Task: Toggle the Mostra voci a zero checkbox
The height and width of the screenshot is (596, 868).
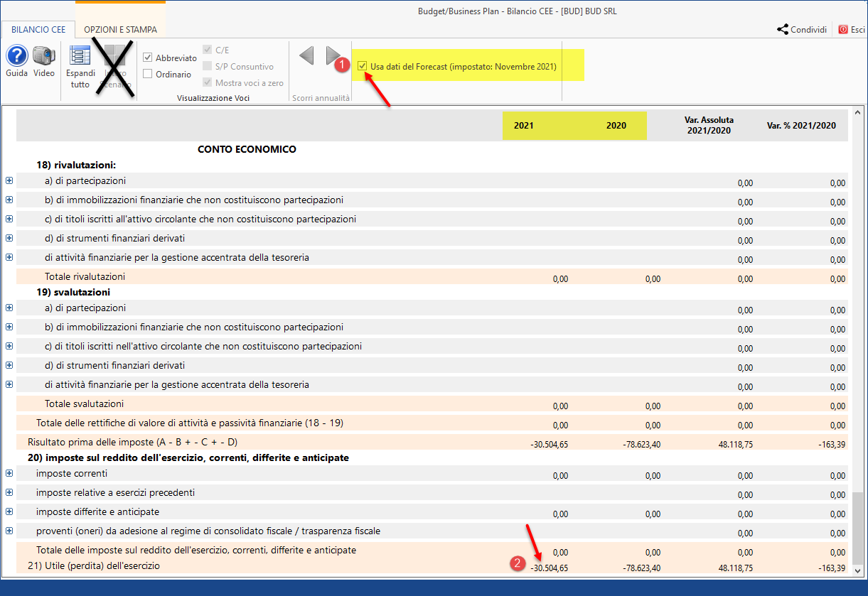Action: click(208, 82)
